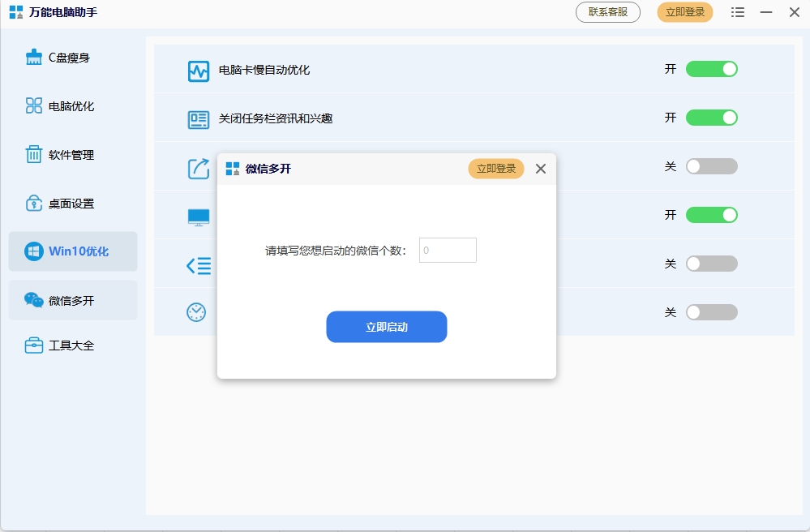Click the 微信多开 WeChat icon in sidebar
Image resolution: width=810 pixels, height=532 pixels.
click(33, 300)
